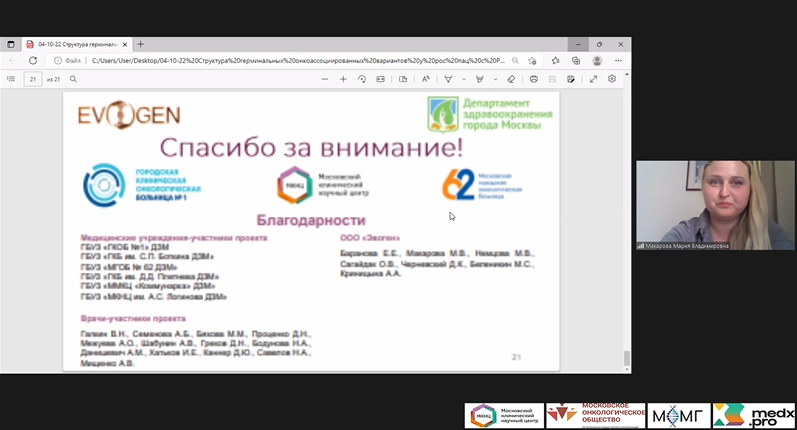Click the medx.pro logo

tap(754, 416)
